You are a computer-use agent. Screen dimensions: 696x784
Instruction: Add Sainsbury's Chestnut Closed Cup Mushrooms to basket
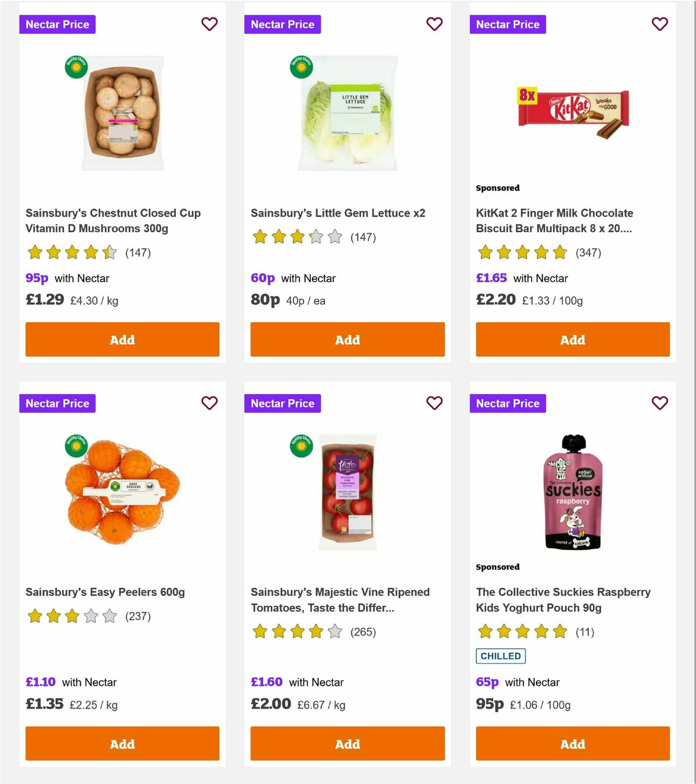coord(122,339)
